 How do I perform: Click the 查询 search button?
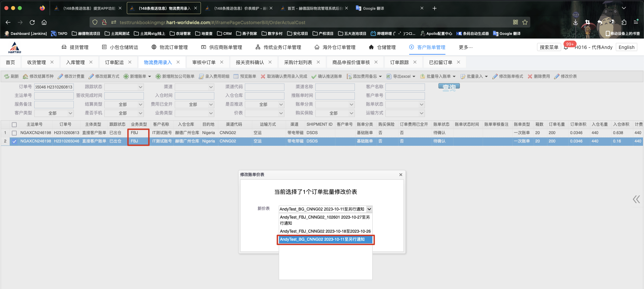[449, 87]
